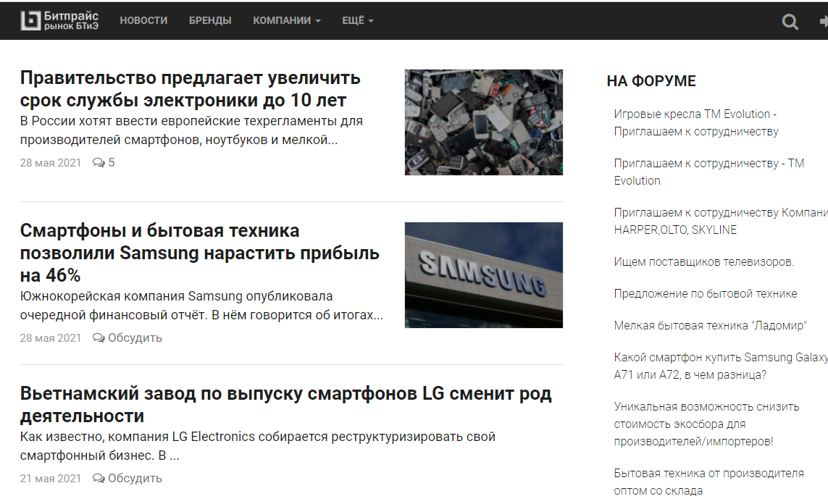Click the НА ФОРУМЕ section heading
Viewport: 828px width, 504px height.
pos(651,81)
